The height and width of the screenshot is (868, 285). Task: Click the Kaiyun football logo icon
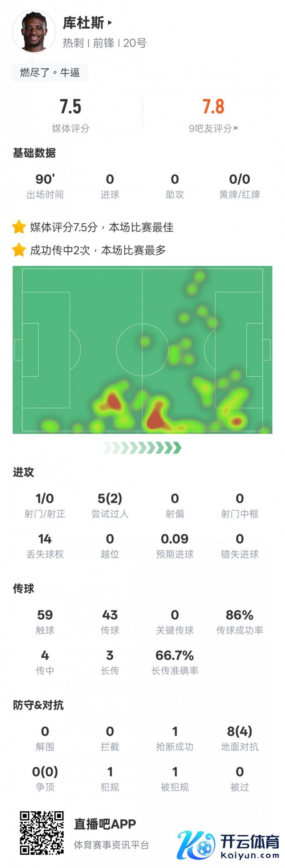pos(196,845)
